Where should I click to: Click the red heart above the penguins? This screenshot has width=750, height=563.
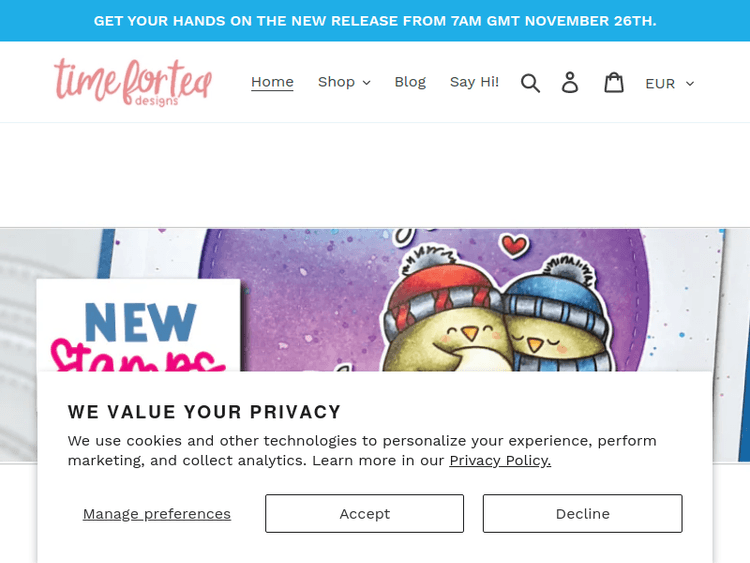click(x=514, y=244)
